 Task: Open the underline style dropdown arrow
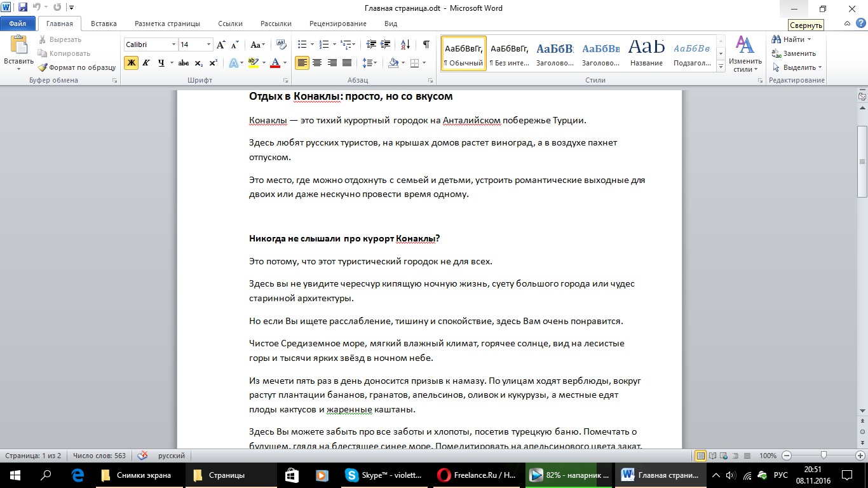tap(171, 63)
